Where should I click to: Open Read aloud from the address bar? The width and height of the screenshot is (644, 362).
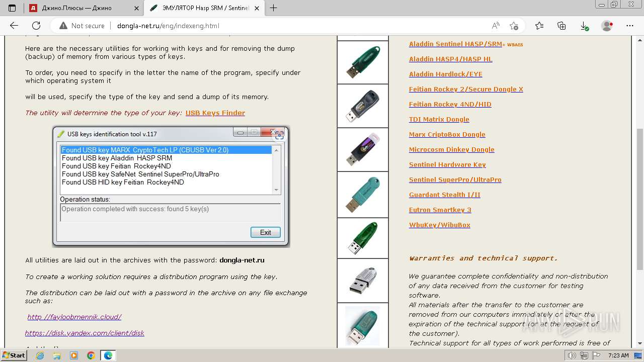(x=496, y=26)
